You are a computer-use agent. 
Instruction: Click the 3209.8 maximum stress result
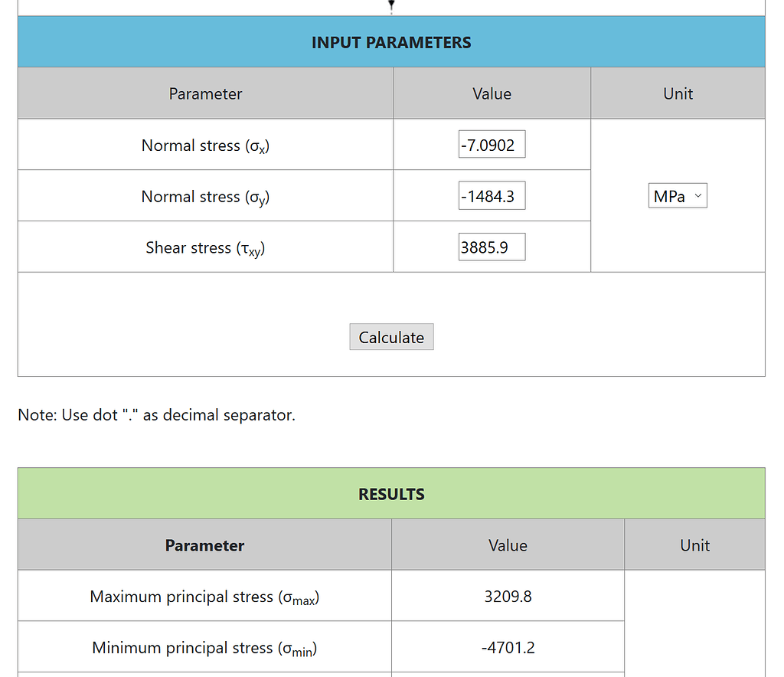click(x=508, y=596)
